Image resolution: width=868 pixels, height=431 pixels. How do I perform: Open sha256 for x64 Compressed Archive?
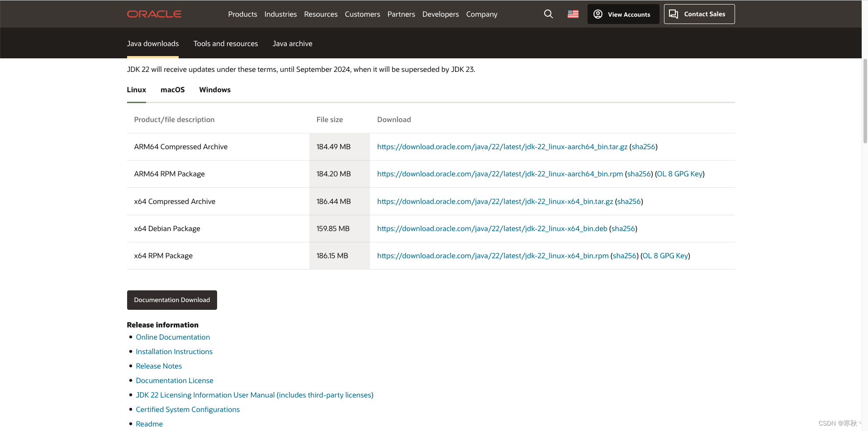(x=629, y=201)
